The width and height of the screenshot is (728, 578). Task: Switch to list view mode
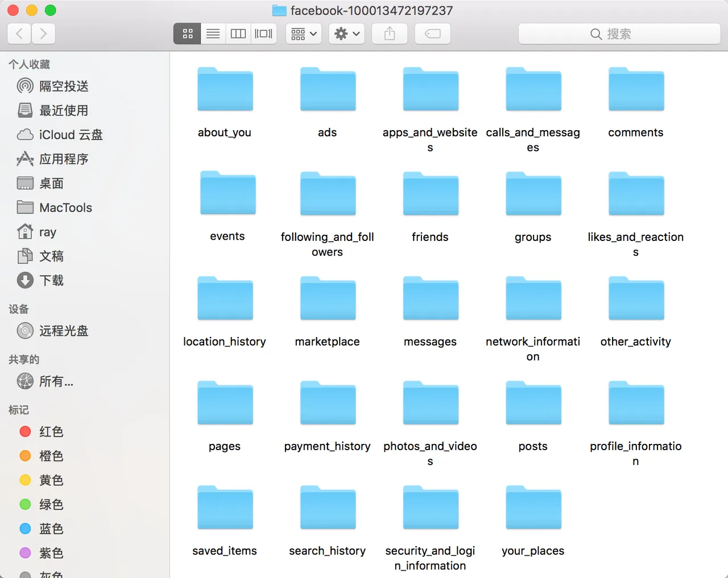(x=213, y=34)
